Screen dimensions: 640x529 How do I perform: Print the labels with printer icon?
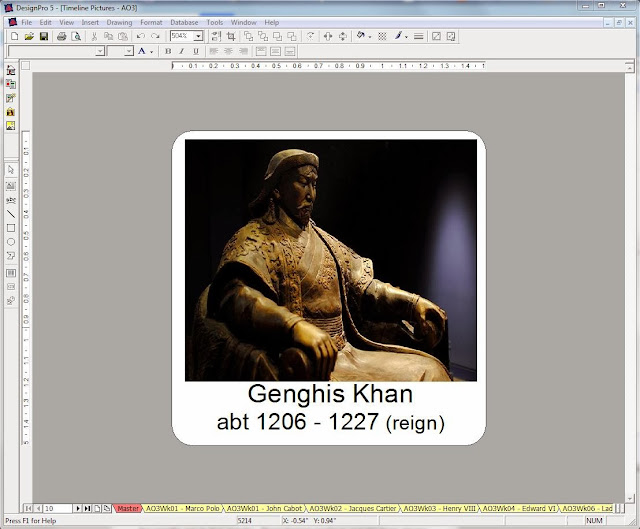pos(62,36)
